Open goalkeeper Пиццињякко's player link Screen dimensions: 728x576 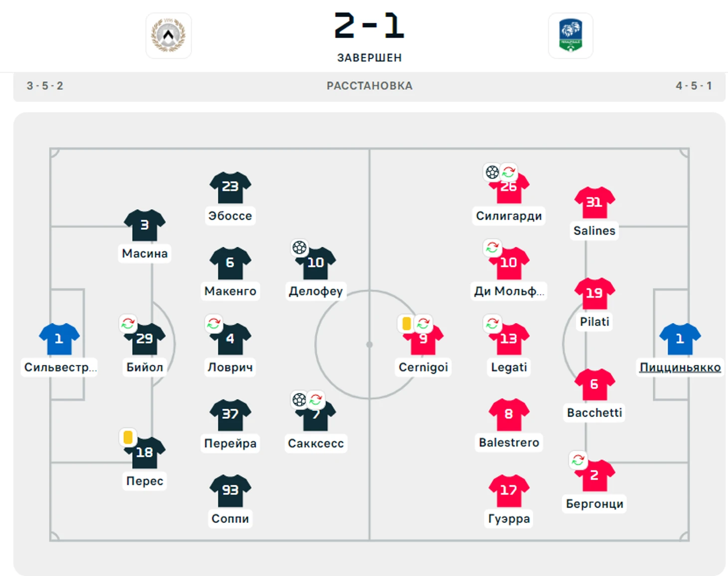[680, 368]
